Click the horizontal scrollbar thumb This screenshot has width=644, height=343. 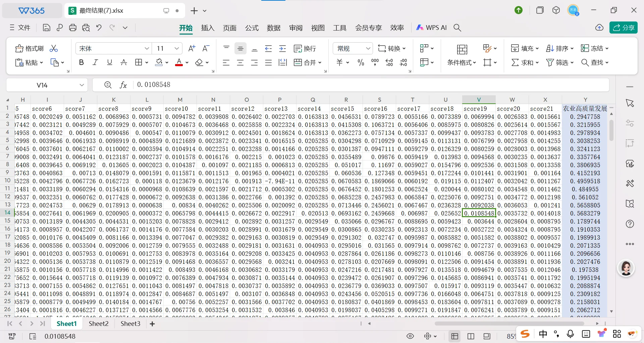(509, 324)
